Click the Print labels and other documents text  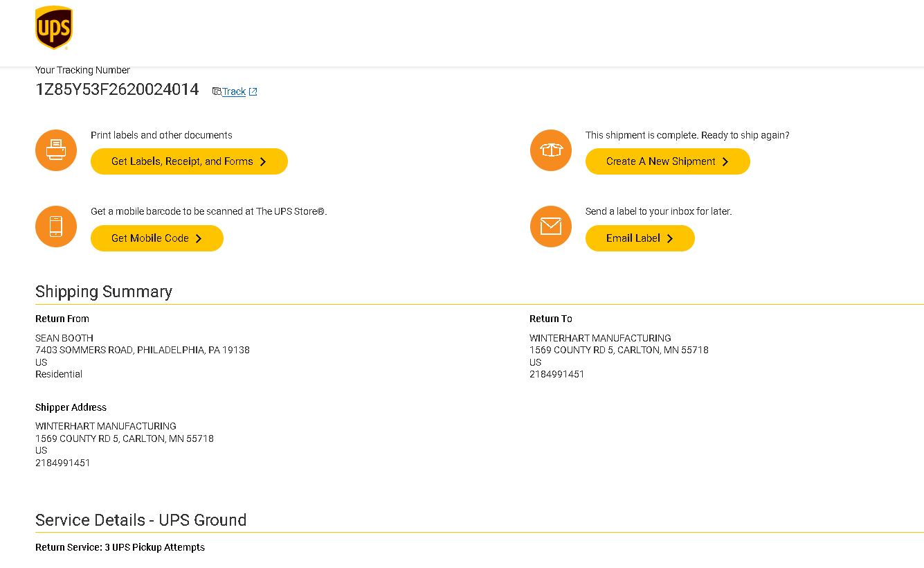point(161,135)
